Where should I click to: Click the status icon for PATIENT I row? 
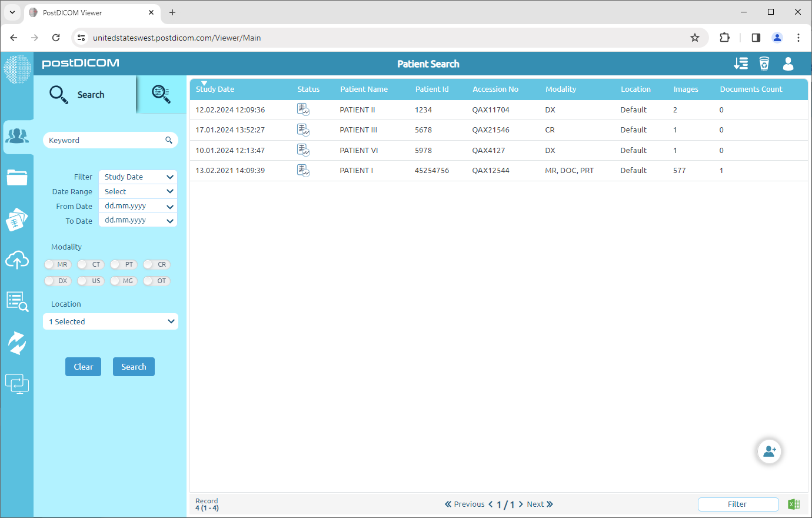click(x=304, y=170)
